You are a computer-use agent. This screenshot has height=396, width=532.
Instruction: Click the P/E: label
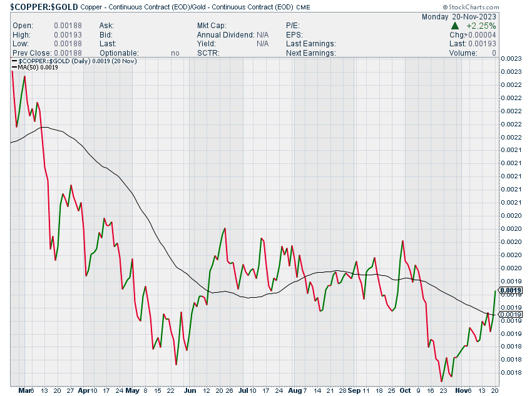point(293,26)
